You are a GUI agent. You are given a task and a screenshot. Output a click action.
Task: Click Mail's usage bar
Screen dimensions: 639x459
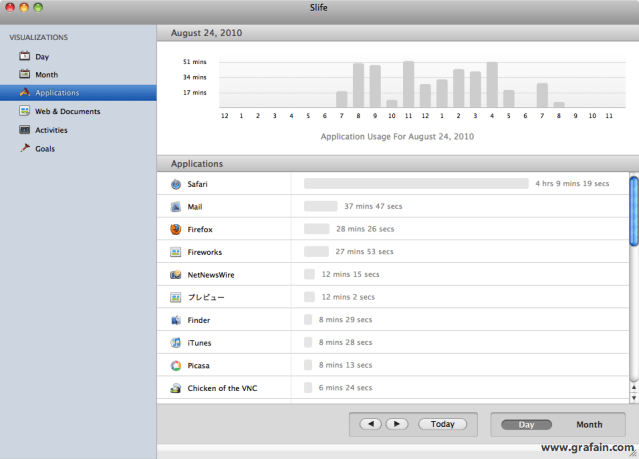pos(321,206)
